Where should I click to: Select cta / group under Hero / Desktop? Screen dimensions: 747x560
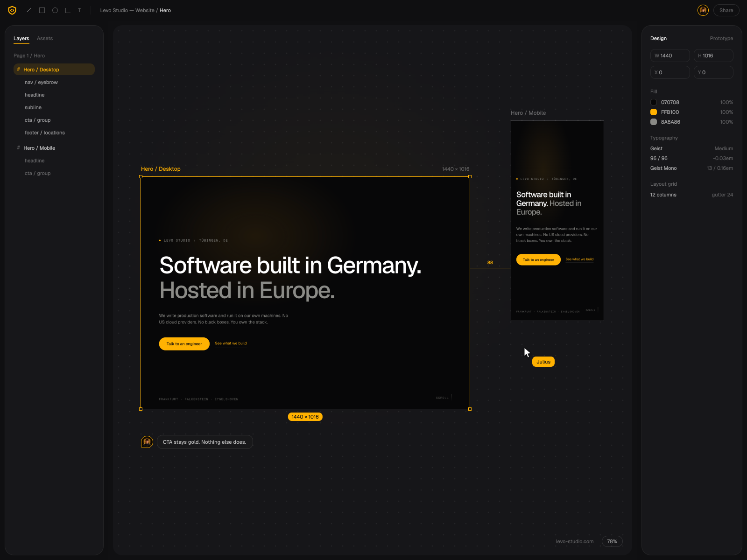[54, 120]
